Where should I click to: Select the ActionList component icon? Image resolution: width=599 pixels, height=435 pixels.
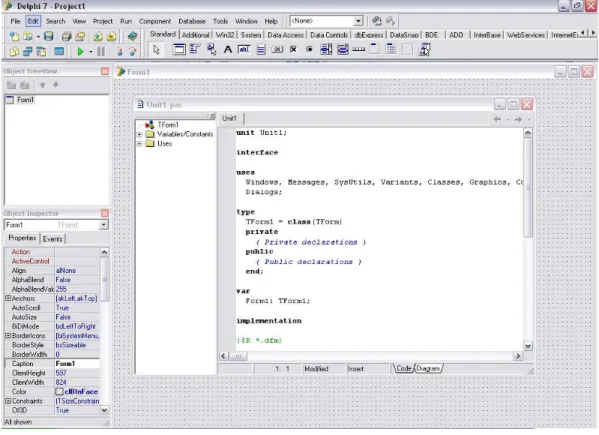coord(425,49)
